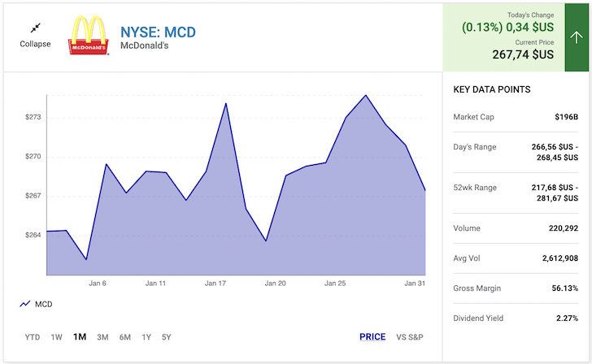The width and height of the screenshot is (592, 364).
Task: Click the $264 y-axis label
Action: click(x=33, y=235)
